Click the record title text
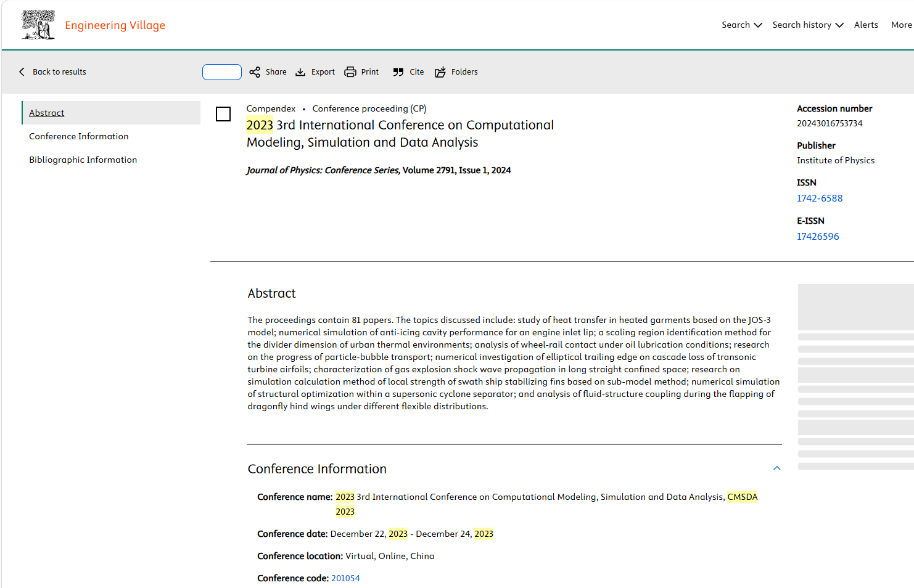The width and height of the screenshot is (914, 588). click(x=400, y=134)
